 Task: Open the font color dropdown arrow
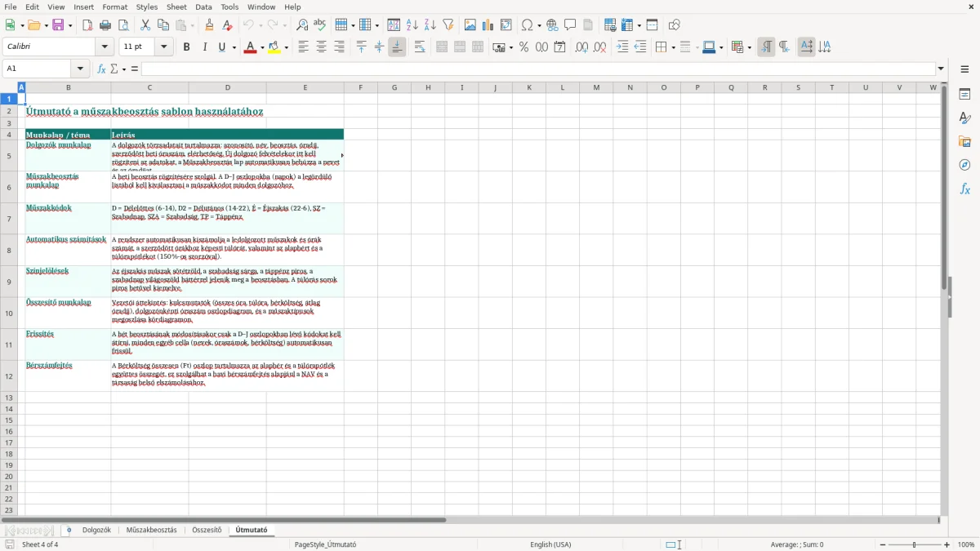[x=261, y=47]
